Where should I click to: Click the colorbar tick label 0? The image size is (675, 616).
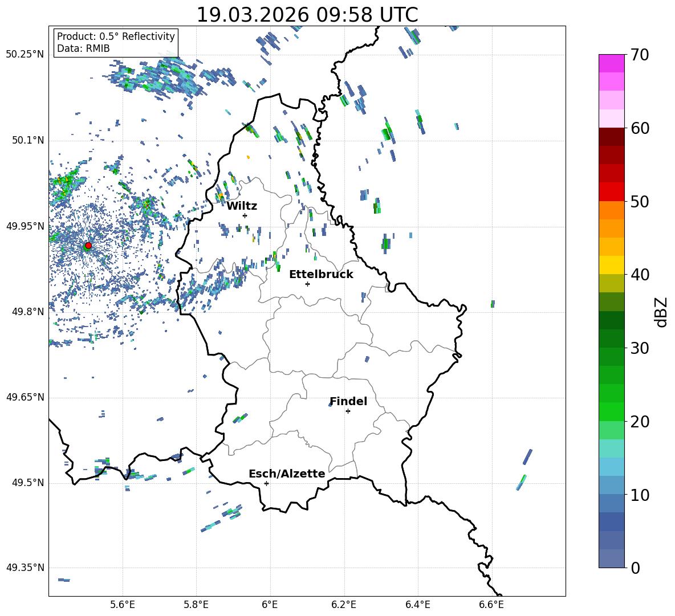point(636,568)
